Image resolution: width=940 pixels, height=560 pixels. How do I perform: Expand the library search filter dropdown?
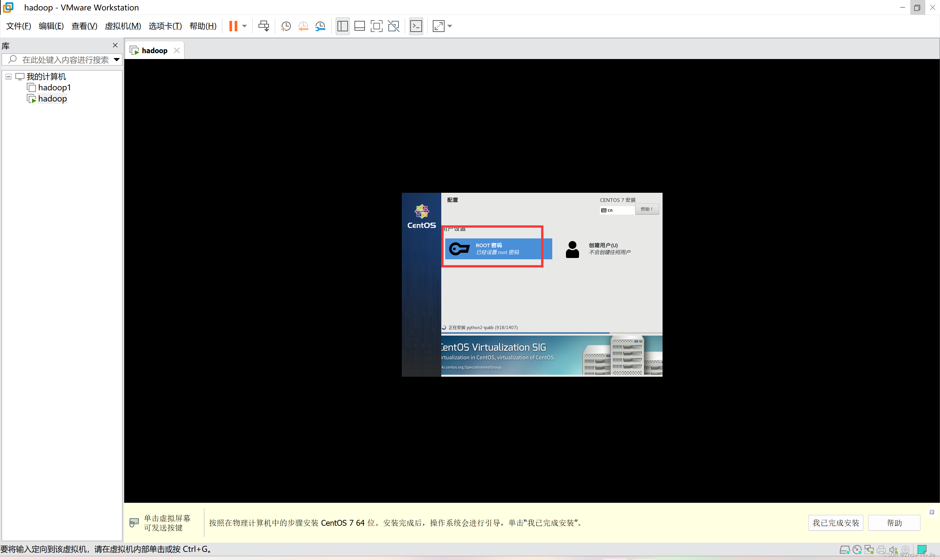117,60
